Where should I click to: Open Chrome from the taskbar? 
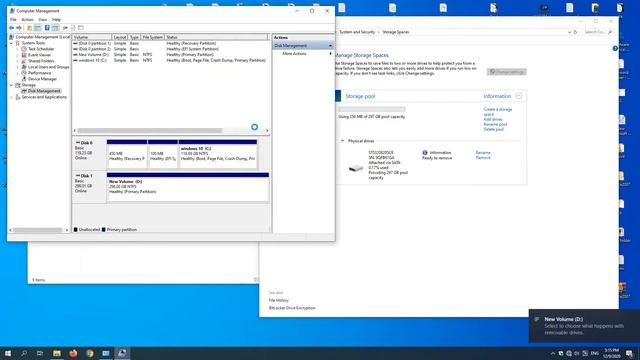(x=89, y=353)
